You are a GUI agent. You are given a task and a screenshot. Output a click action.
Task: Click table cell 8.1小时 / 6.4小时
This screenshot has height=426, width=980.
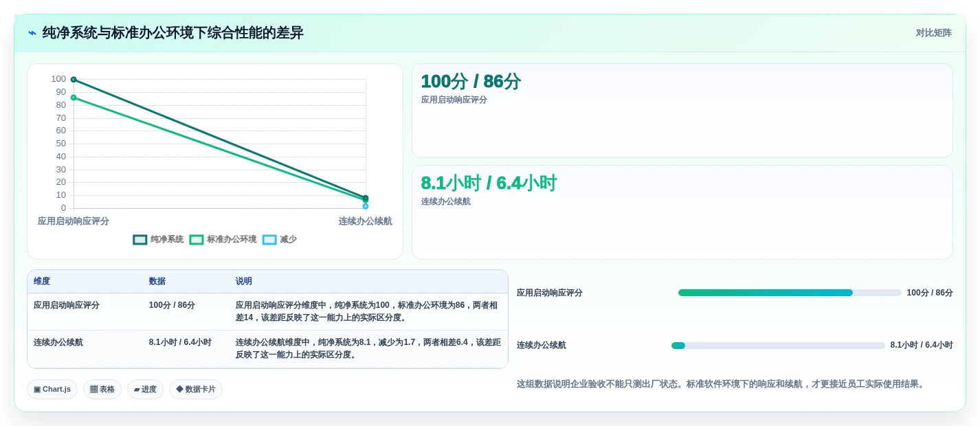pos(180,342)
